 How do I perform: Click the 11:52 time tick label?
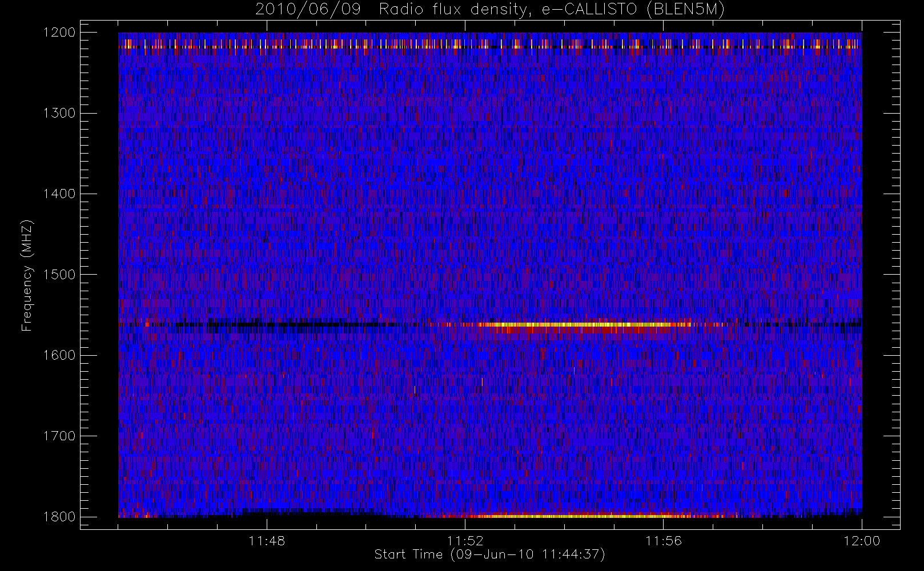465,541
